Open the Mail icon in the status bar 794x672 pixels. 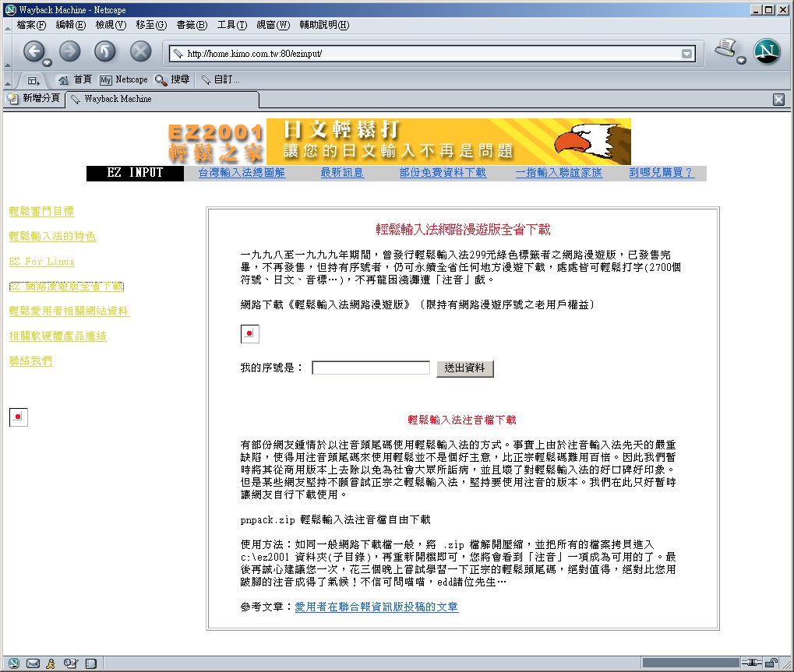33,663
